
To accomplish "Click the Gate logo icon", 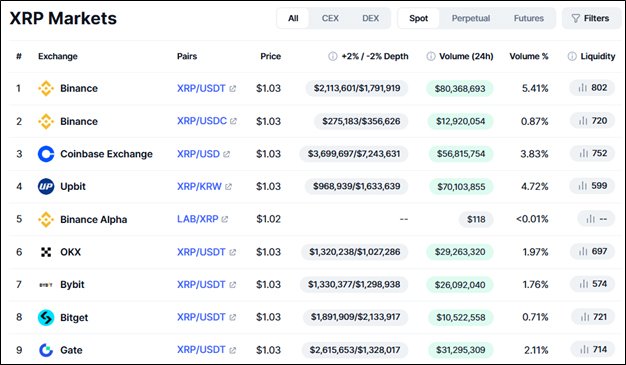I will pyautogui.click(x=46, y=350).
